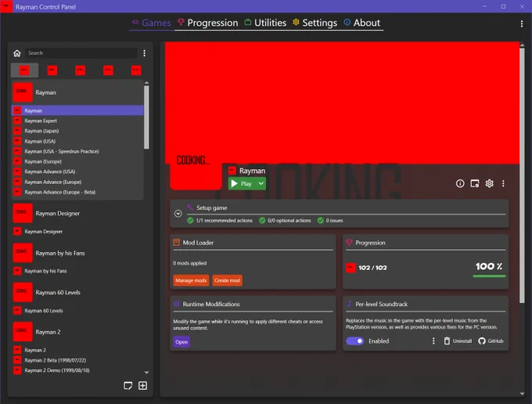532x404 pixels.
Task: Select Rayman (Europe) in the list
Action: pyautogui.click(x=77, y=161)
